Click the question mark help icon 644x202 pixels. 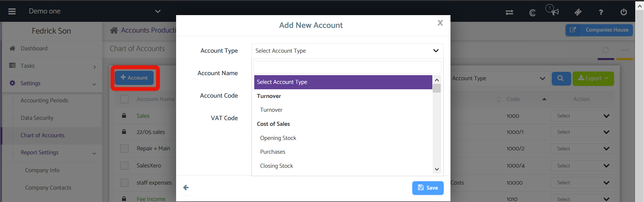pyautogui.click(x=601, y=12)
